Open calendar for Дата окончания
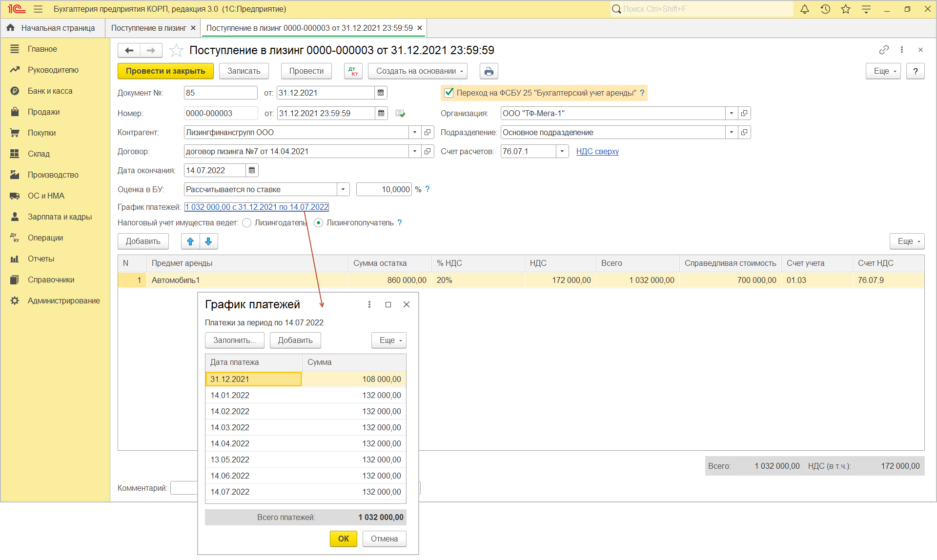Screen dimensions: 937x560 (252, 170)
